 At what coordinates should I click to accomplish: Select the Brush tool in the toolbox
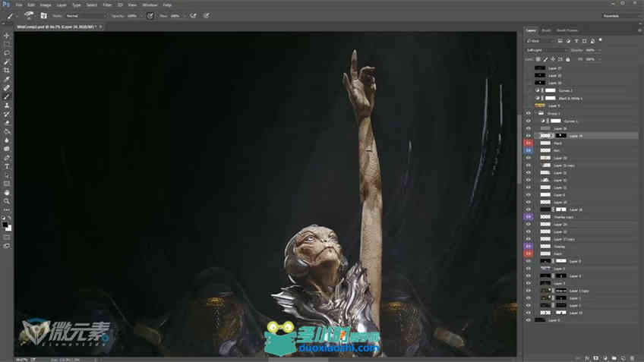(7, 96)
